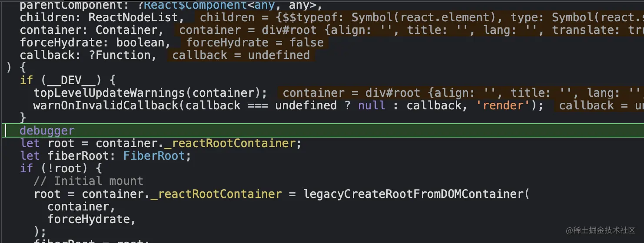Viewport: 644px width, 243px height.
Task: Click the Container type after "container:"
Action: point(126,30)
